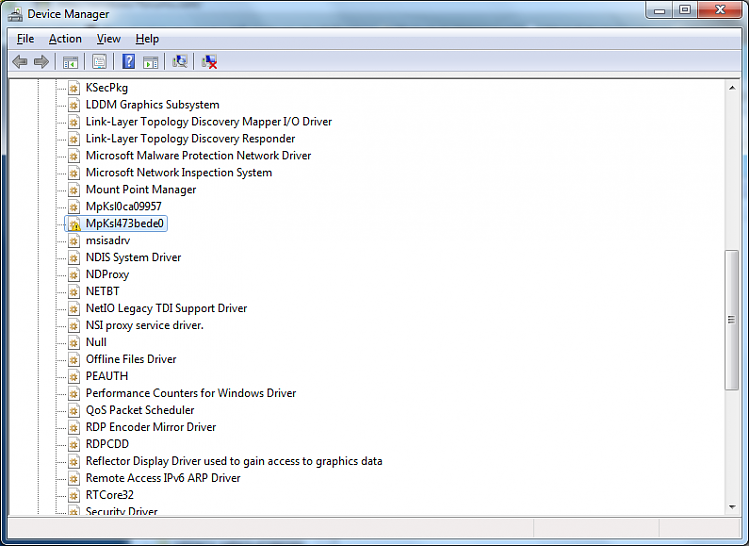Select Link-Layer Topology Discovery Responder
The height and width of the screenshot is (546, 750).
click(190, 139)
